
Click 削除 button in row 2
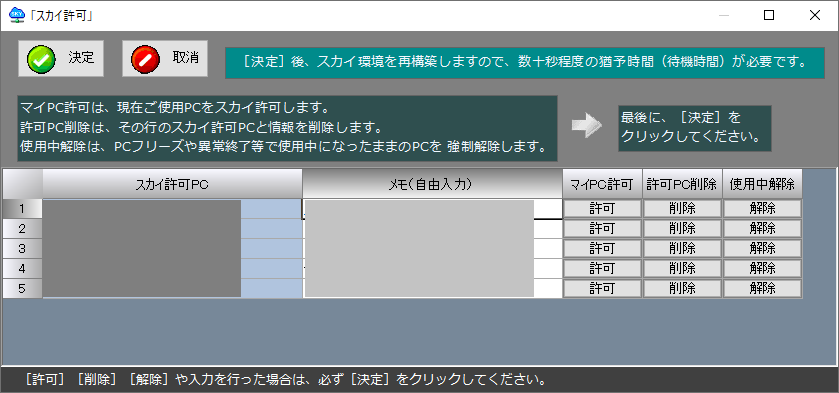(x=682, y=229)
